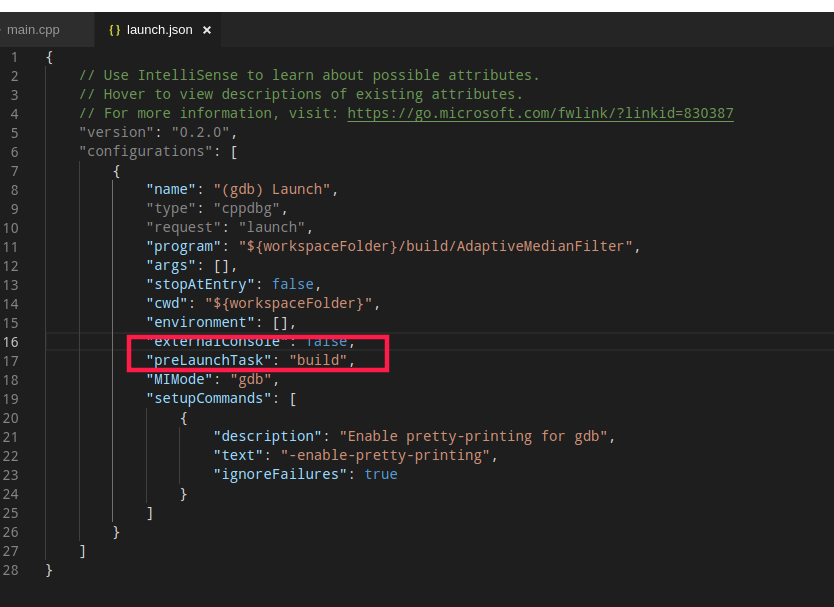Click the "stopAtEntry" false value
This screenshot has width=834, height=607.
point(292,284)
